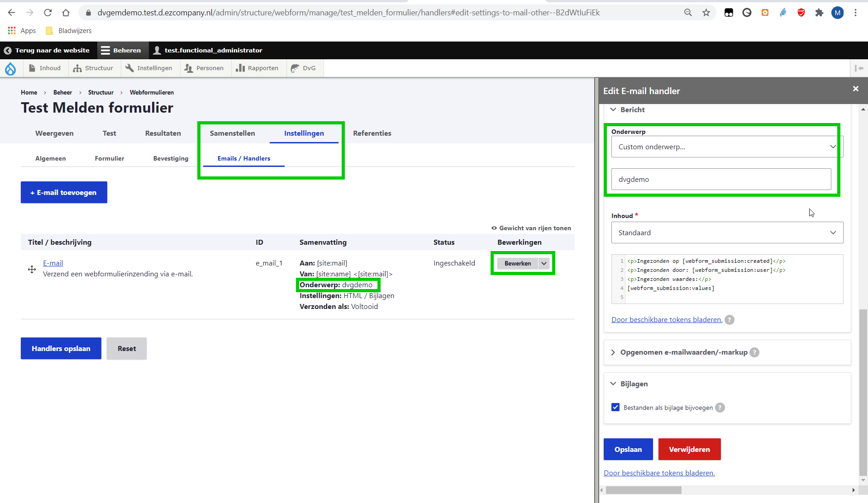Bookmark page with star icon
The height and width of the screenshot is (503, 868).
tap(706, 13)
